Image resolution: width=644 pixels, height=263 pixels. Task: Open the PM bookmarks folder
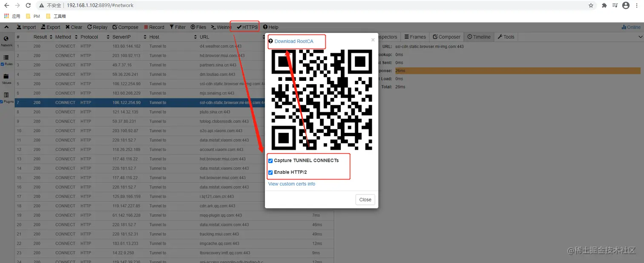(33, 16)
